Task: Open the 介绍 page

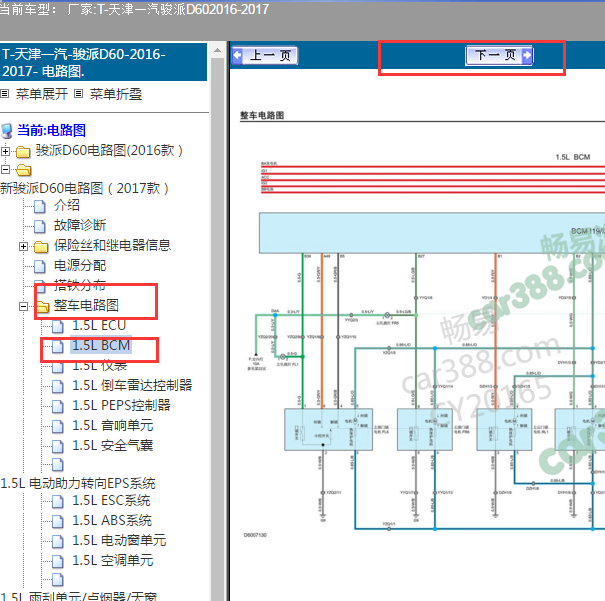Action: 67,205
